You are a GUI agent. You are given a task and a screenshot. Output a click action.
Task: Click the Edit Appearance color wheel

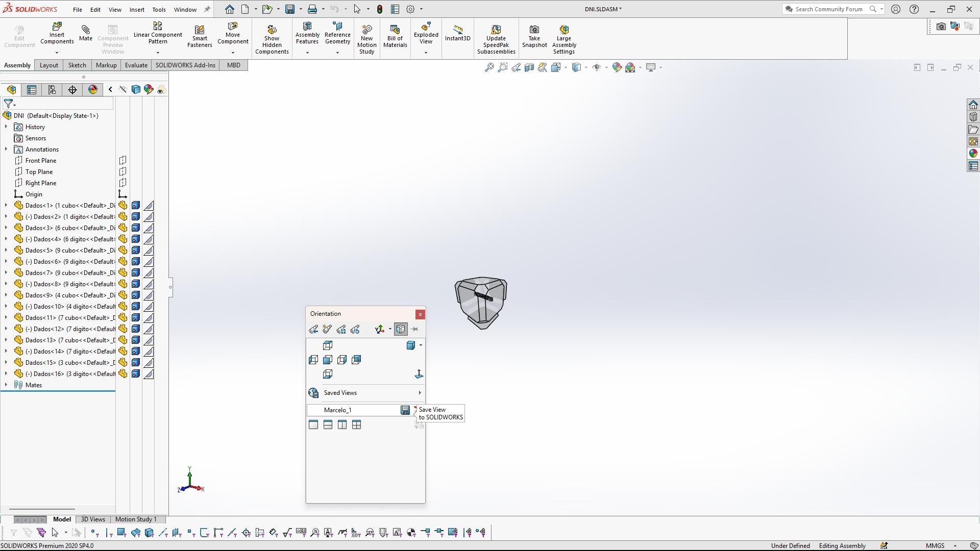(x=617, y=67)
